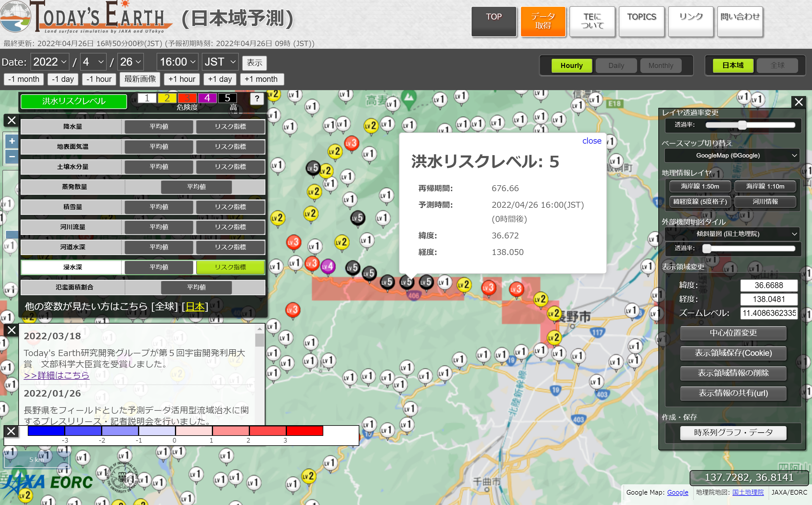
Task: Select 氾濫面積割合 平均値 button
Action: click(196, 287)
